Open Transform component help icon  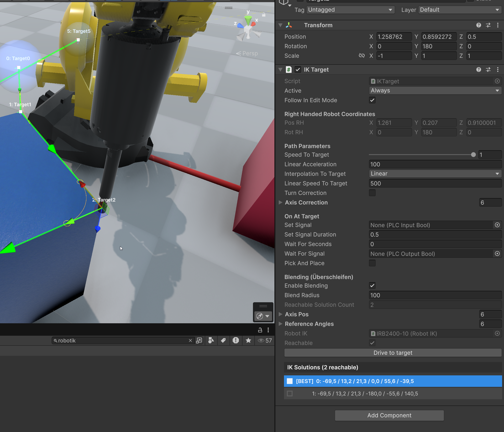click(x=478, y=25)
